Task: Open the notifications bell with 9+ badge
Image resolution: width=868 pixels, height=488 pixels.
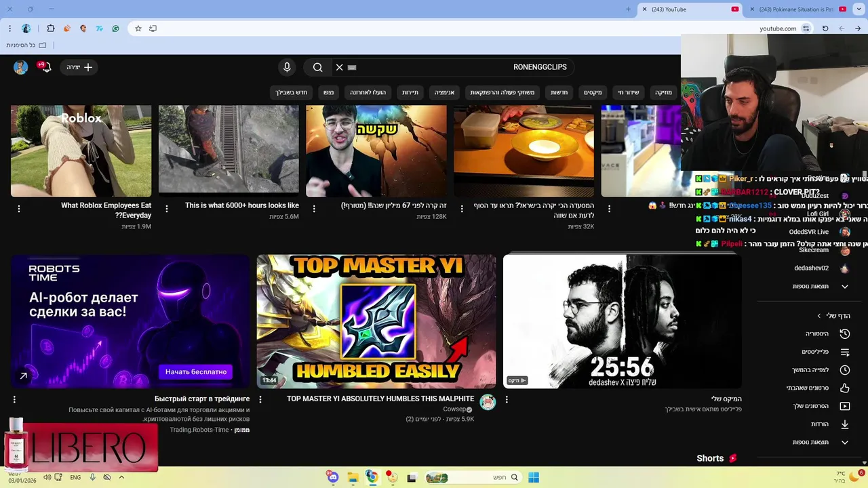Action: [45, 67]
